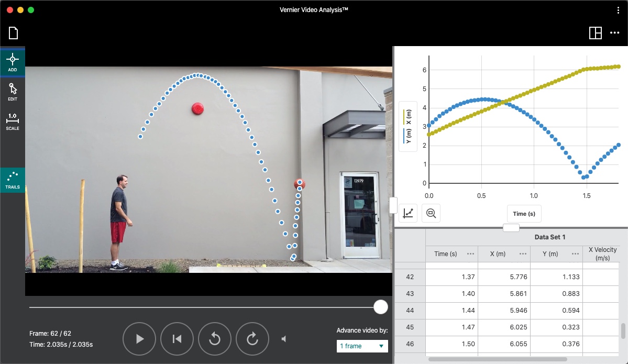Image resolution: width=628 pixels, height=364 pixels.
Task: Open the view layout options
Action: click(x=596, y=33)
